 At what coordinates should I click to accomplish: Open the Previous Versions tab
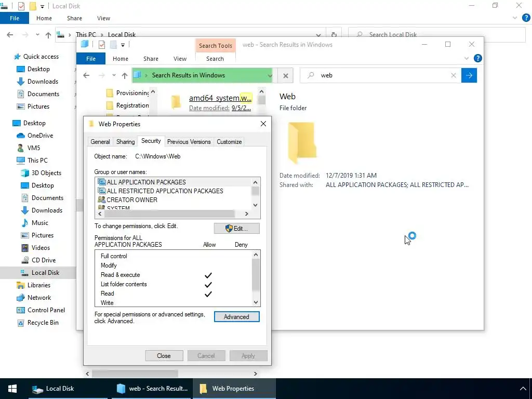(189, 142)
